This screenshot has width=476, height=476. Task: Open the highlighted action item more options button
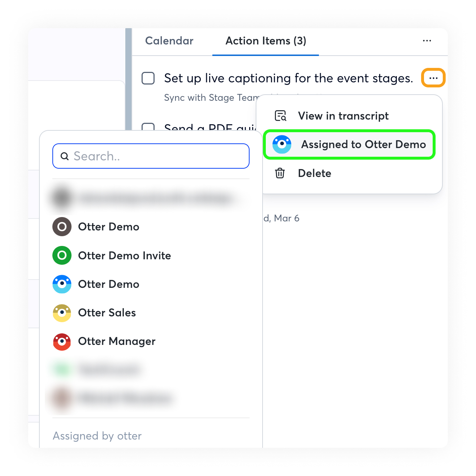pos(433,78)
